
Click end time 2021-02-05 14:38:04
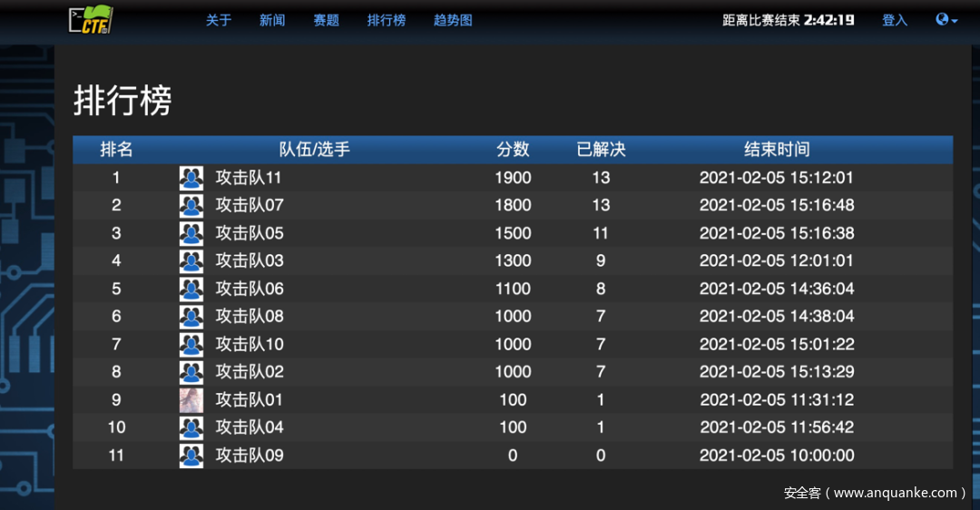[x=777, y=316]
